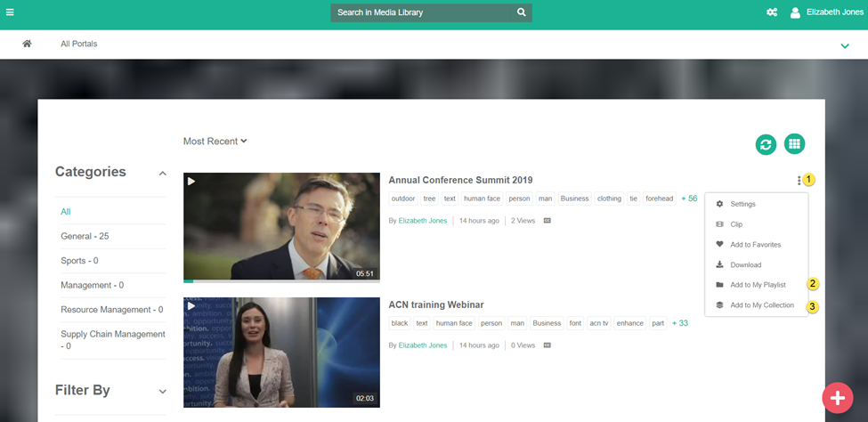Expand the green chevron in portal bar

845,45
